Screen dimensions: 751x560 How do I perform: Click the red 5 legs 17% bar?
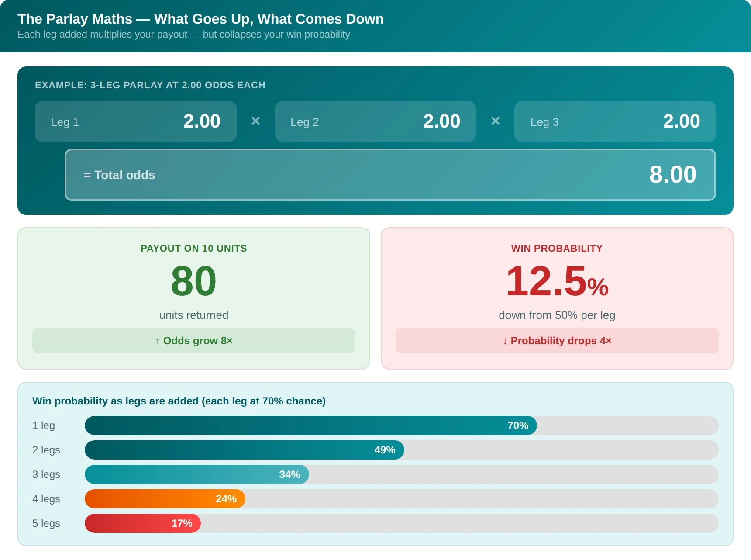[143, 523]
